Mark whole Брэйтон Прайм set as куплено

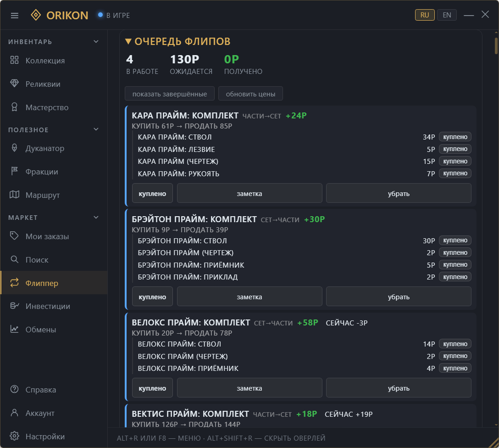(152, 297)
